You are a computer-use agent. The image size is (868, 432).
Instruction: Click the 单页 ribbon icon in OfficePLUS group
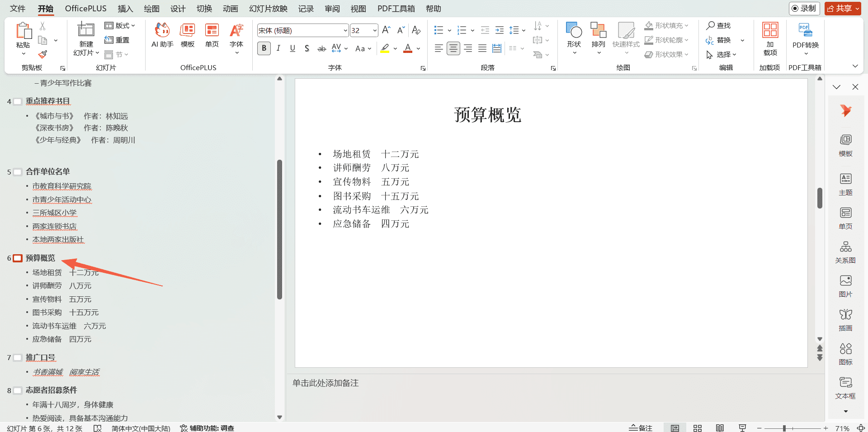[212, 35]
